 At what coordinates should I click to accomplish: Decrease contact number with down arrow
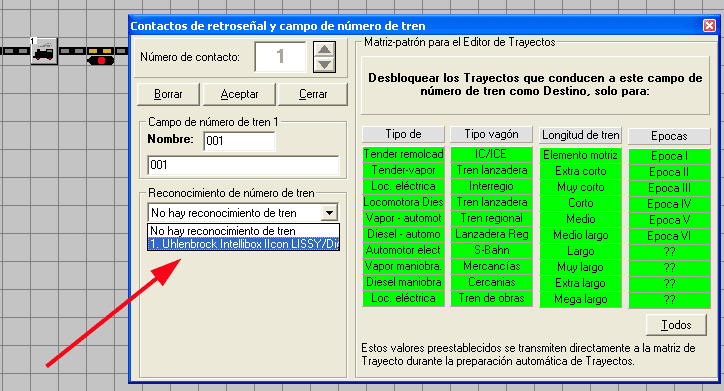pos(325,65)
